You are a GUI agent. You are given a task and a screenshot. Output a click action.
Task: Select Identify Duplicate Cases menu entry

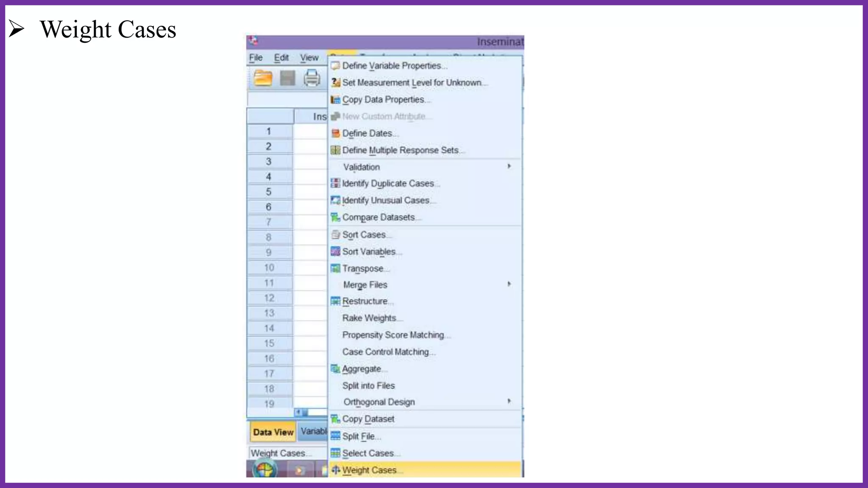[x=388, y=183]
